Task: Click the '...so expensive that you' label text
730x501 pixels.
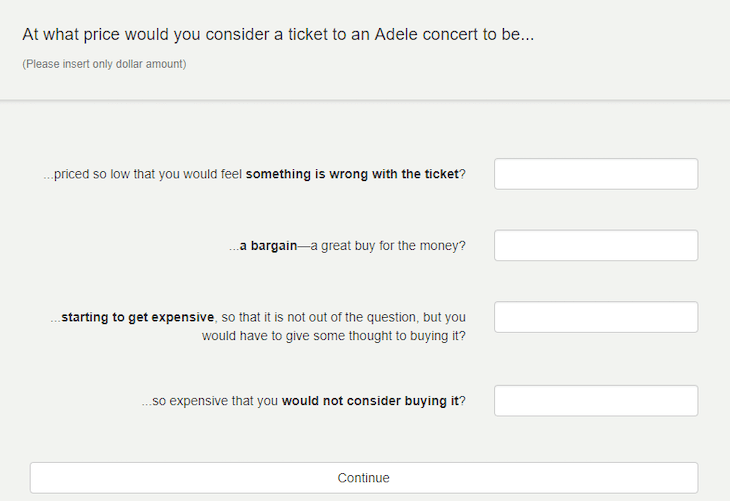Action: pos(210,401)
